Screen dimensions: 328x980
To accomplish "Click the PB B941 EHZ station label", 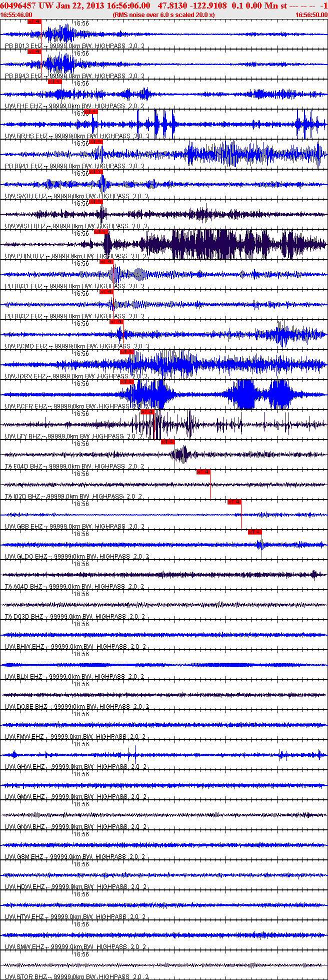I will pyautogui.click(x=23, y=166).
